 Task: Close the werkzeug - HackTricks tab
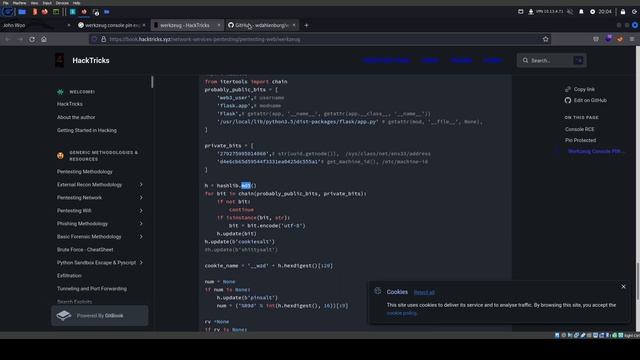[x=219, y=25]
